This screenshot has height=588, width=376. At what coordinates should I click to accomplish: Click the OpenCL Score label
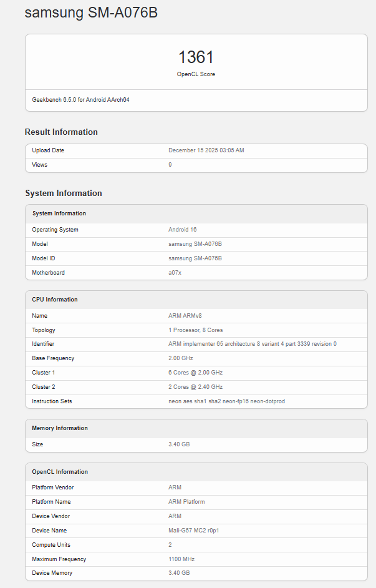[x=196, y=74]
